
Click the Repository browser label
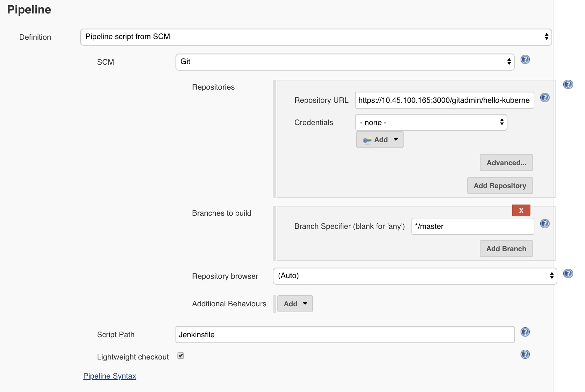pos(225,276)
